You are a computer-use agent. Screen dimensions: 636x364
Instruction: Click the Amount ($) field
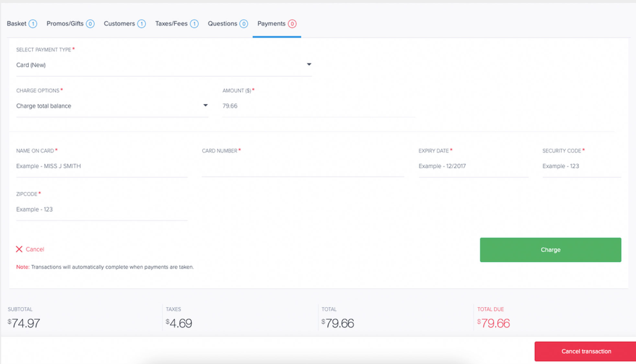point(319,106)
